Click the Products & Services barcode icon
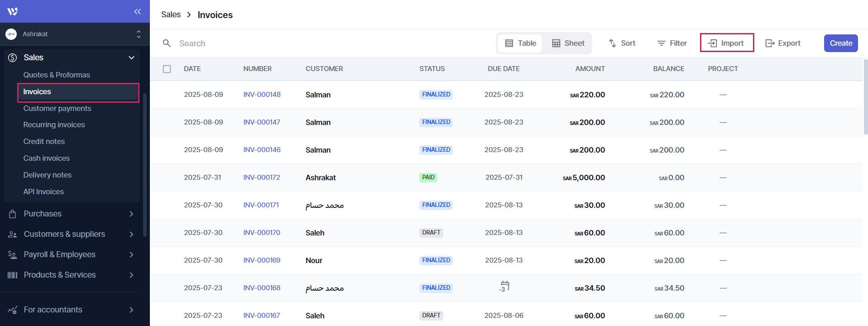 point(13,275)
